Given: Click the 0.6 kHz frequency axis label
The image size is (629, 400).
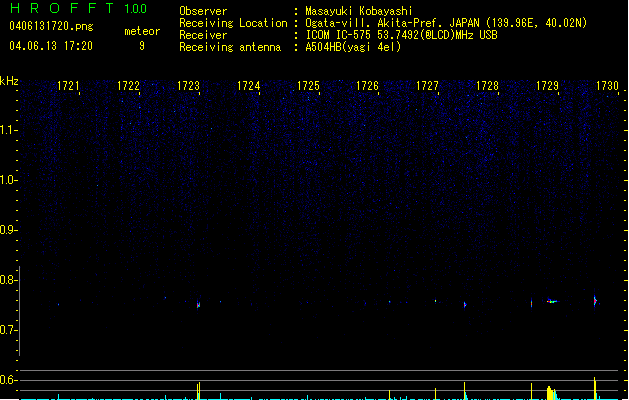Looking at the screenshot, I should coord(8,380).
